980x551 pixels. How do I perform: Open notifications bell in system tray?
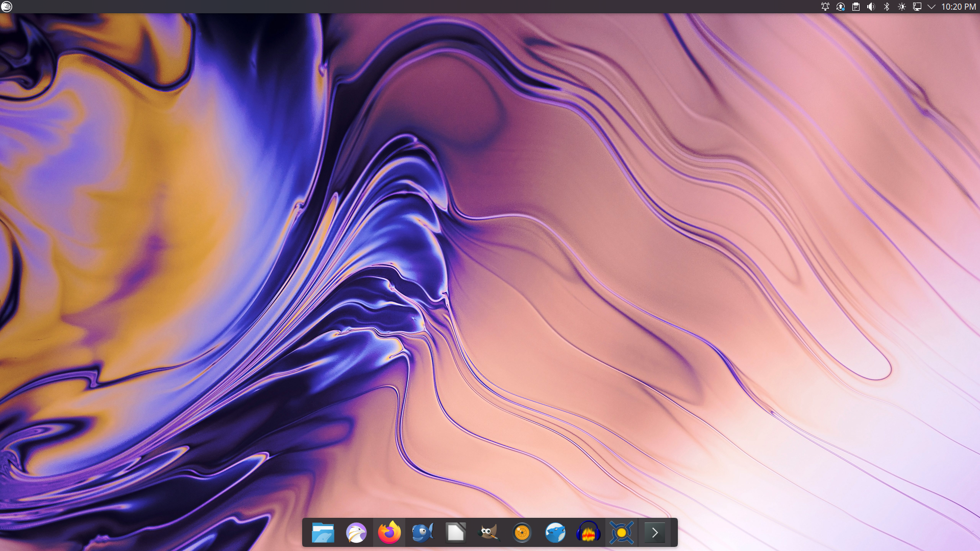825,7
